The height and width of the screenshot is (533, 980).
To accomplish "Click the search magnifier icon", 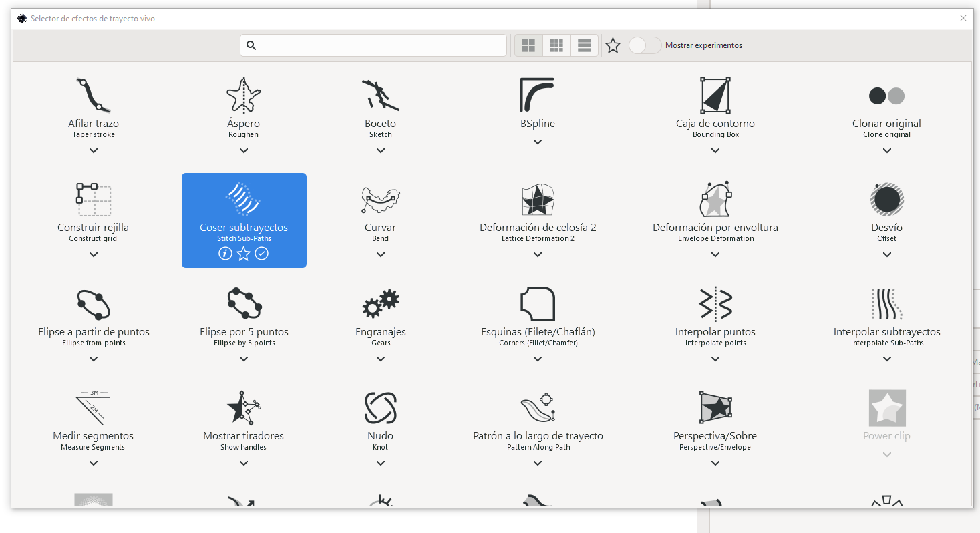I will [x=251, y=45].
